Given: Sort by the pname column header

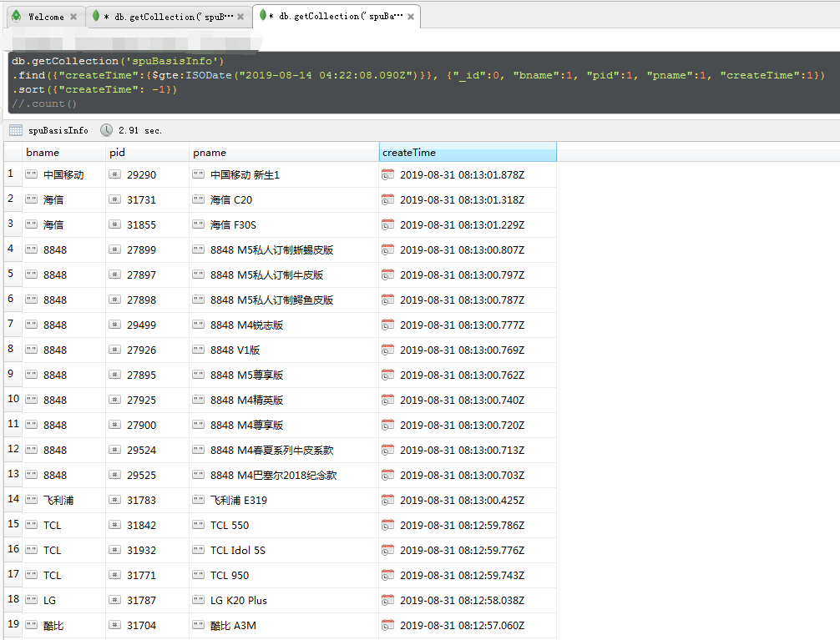Looking at the screenshot, I should pyautogui.click(x=284, y=153).
